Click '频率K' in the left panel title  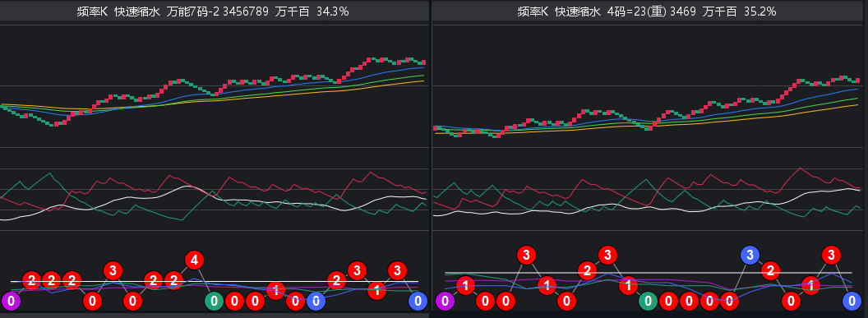[x=92, y=12]
